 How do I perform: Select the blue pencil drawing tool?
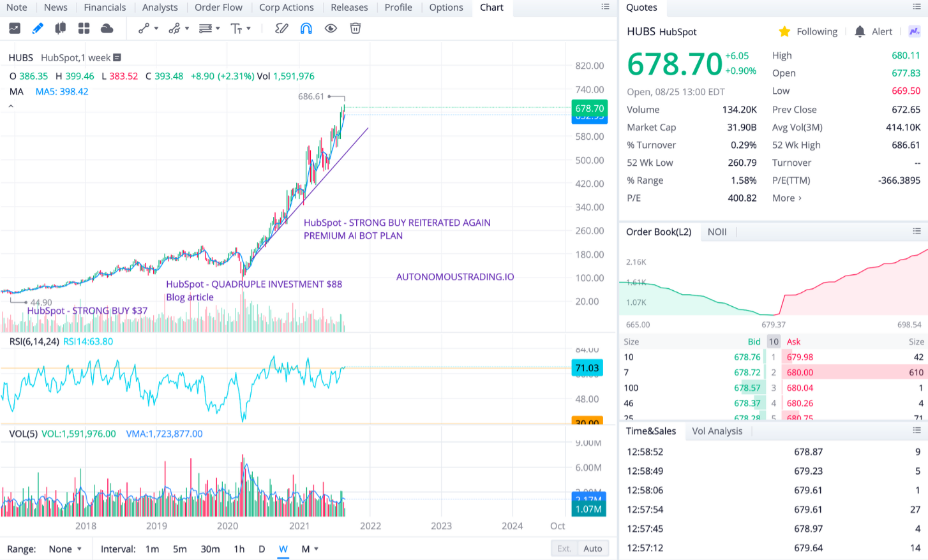click(x=38, y=29)
